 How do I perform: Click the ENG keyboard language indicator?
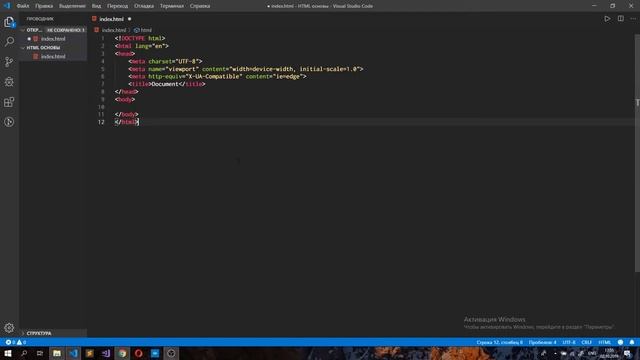pyautogui.click(x=592, y=353)
